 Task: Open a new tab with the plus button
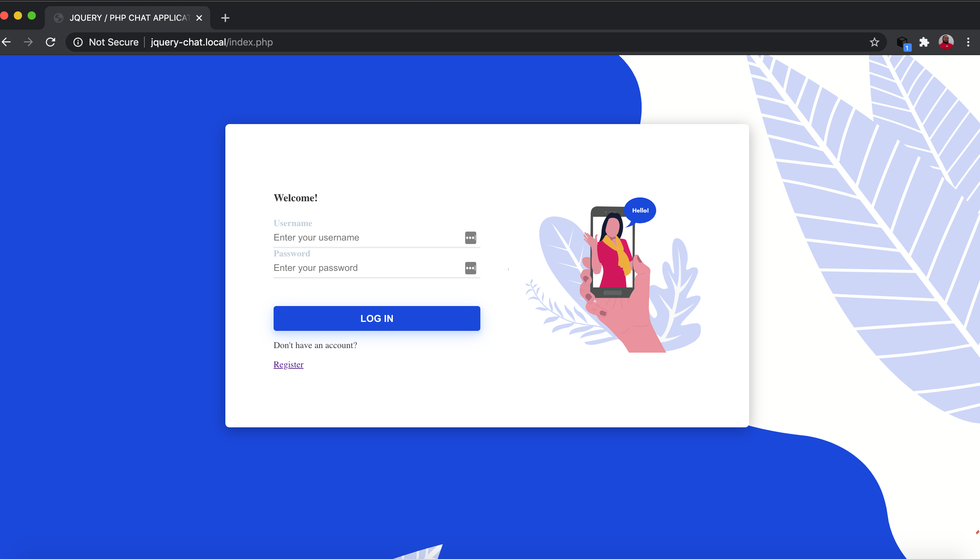click(225, 18)
